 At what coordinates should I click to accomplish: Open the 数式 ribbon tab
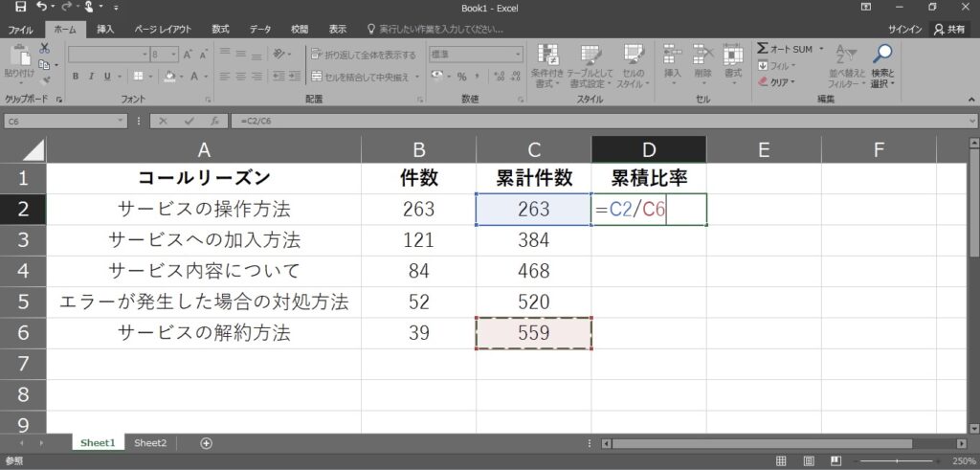220,30
